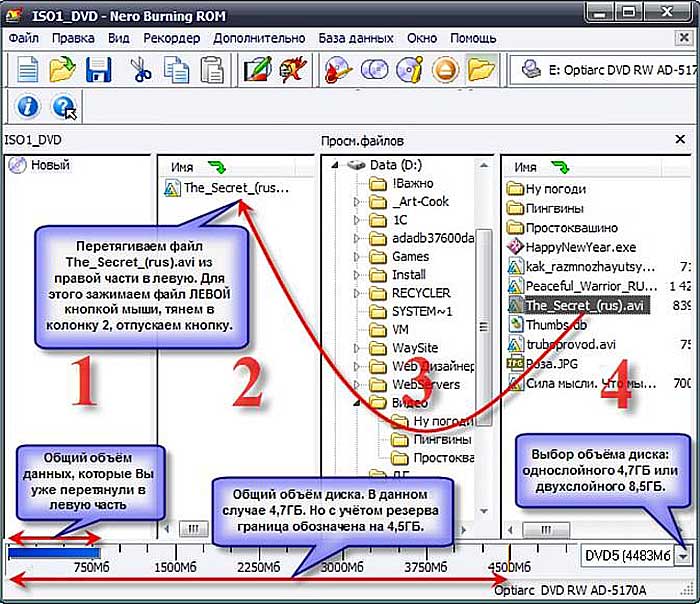Open the Помощь menu

point(473,38)
